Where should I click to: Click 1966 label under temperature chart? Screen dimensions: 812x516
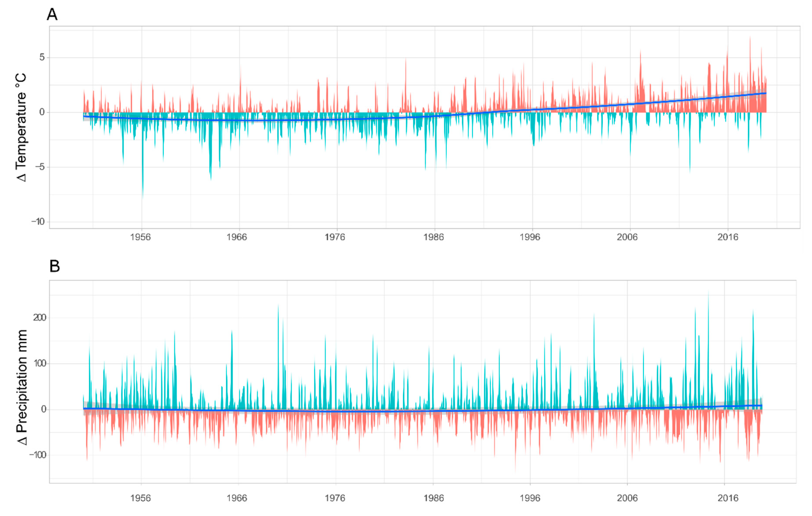pos(236,237)
